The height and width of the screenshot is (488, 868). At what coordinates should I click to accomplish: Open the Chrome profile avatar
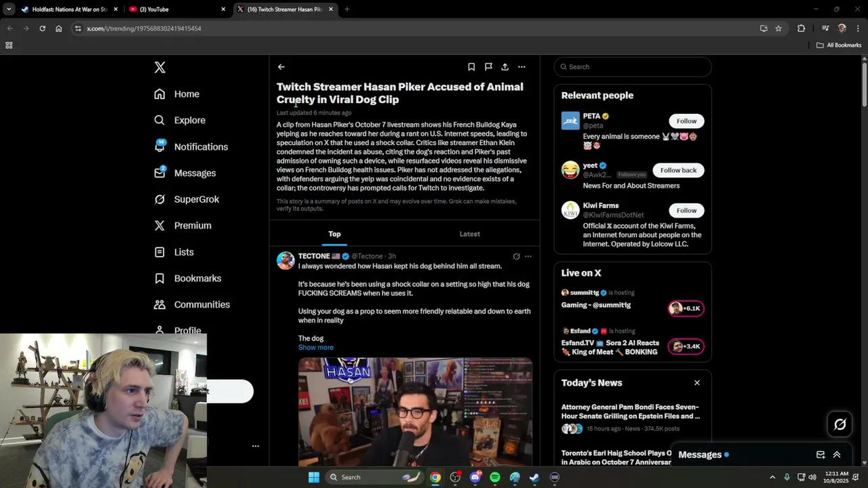click(x=842, y=28)
